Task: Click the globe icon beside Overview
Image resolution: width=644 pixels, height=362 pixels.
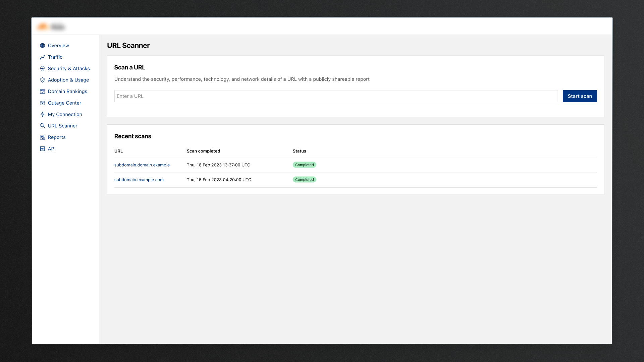Action: point(42,46)
